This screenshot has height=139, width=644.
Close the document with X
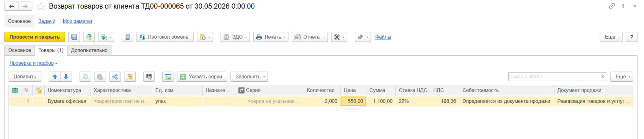pyautogui.click(x=635, y=6)
